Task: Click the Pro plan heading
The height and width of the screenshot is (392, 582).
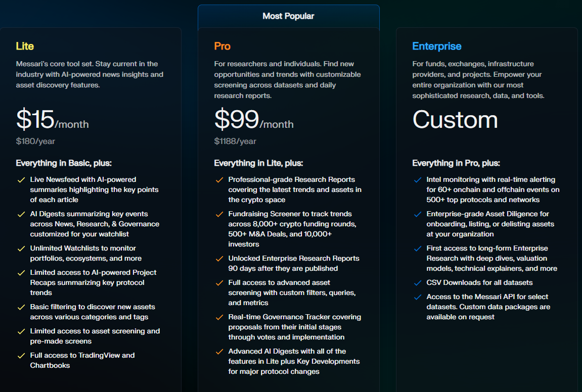Action: pos(222,46)
